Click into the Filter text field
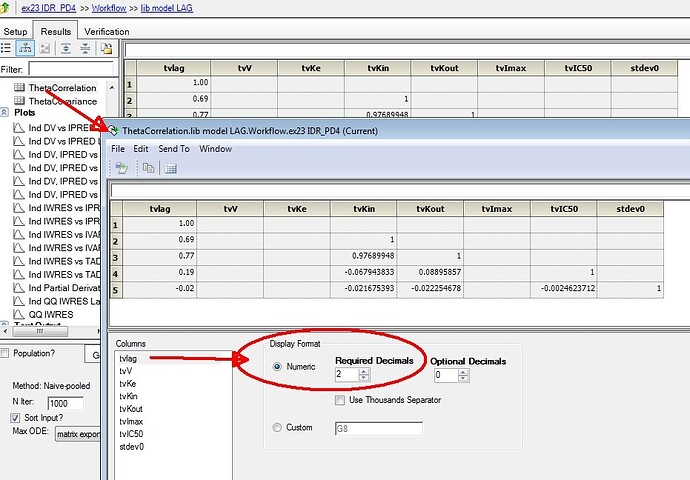690x480 pixels. coord(71,69)
